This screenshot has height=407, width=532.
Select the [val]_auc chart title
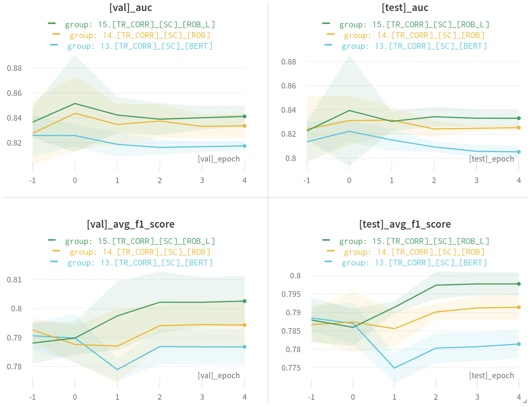(131, 8)
